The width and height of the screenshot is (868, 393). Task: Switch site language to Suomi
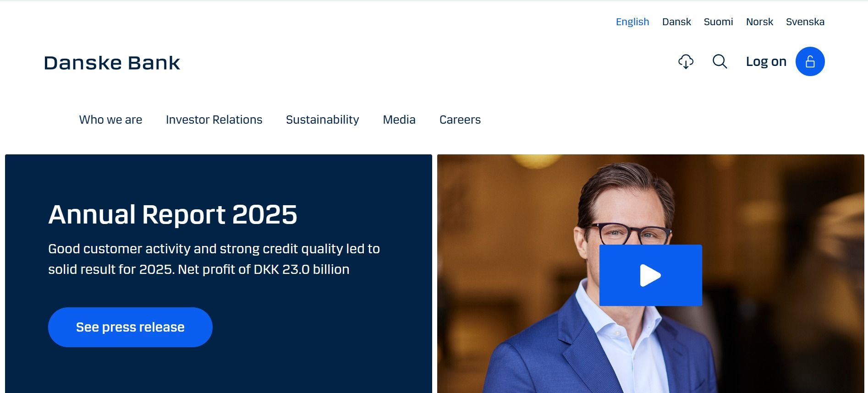[718, 22]
